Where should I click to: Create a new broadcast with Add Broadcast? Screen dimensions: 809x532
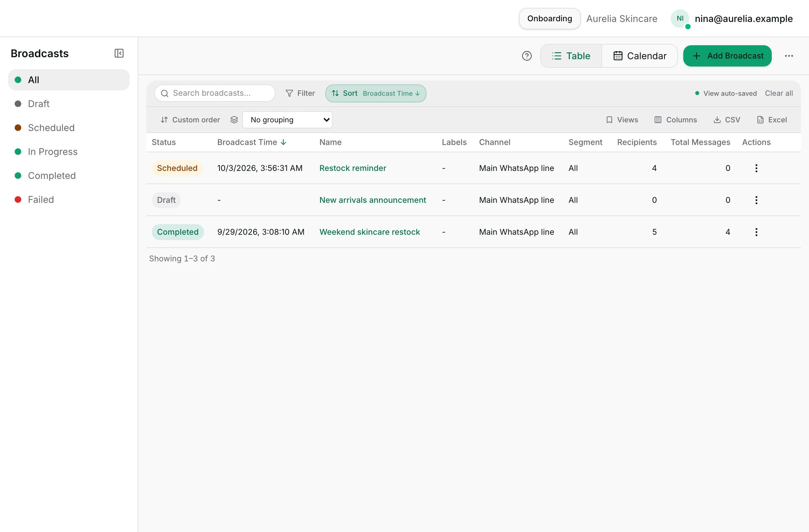727,56
